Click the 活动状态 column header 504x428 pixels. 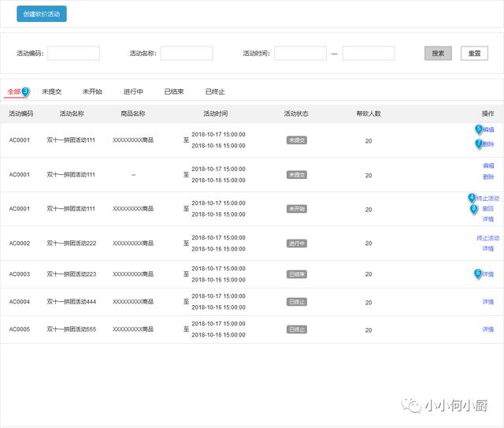tap(296, 114)
